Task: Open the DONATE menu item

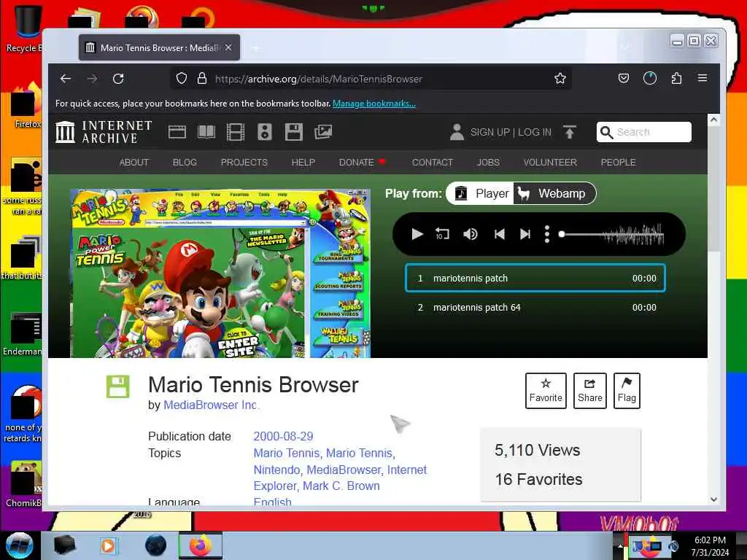Action: (362, 163)
